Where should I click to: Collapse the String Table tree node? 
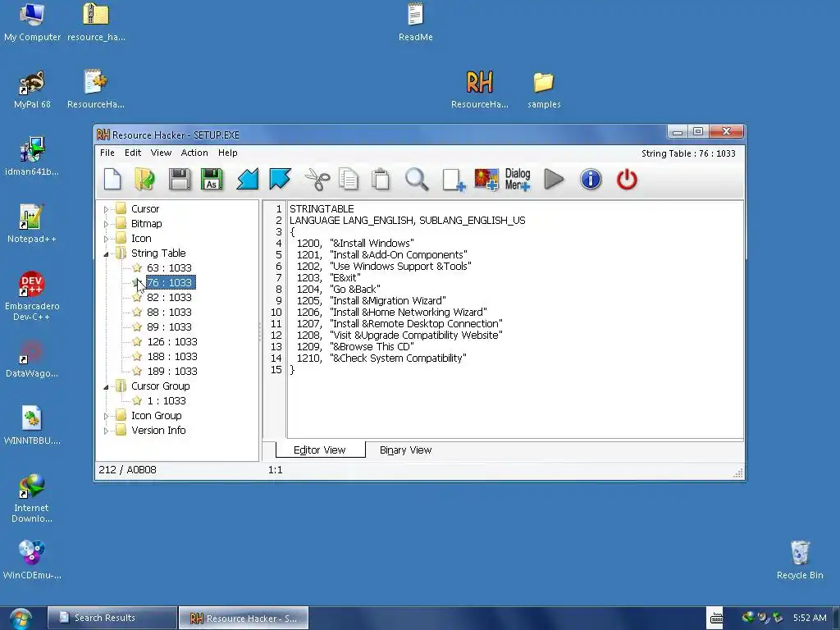[106, 254]
